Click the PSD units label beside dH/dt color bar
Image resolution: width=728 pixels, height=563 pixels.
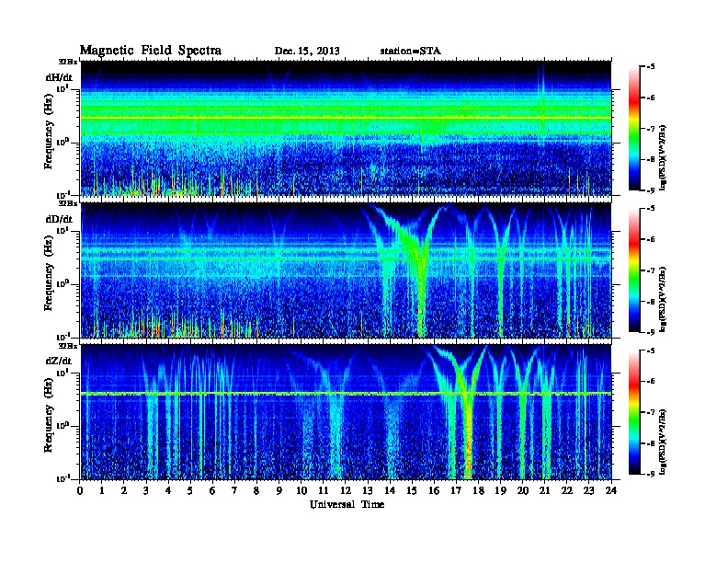point(663,157)
